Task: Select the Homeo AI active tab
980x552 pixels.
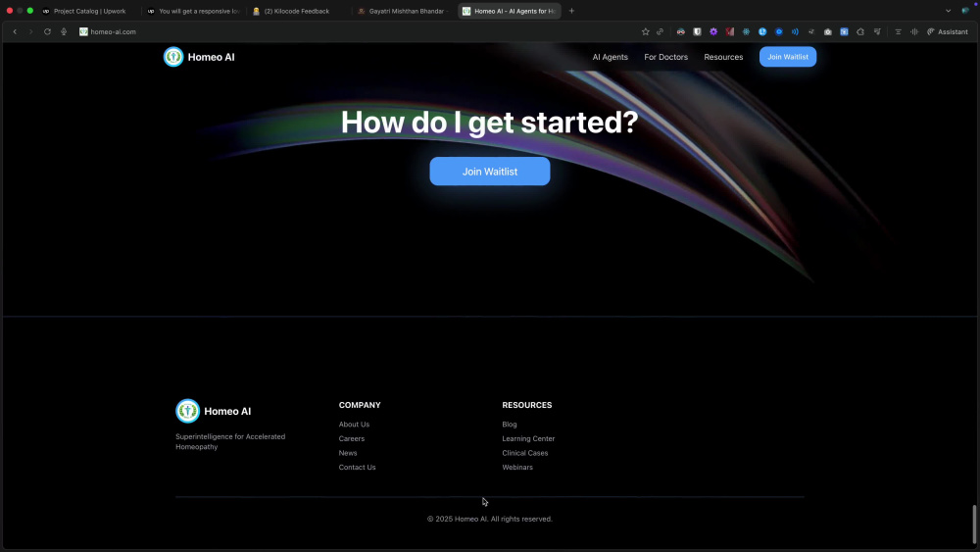Action: [510, 11]
